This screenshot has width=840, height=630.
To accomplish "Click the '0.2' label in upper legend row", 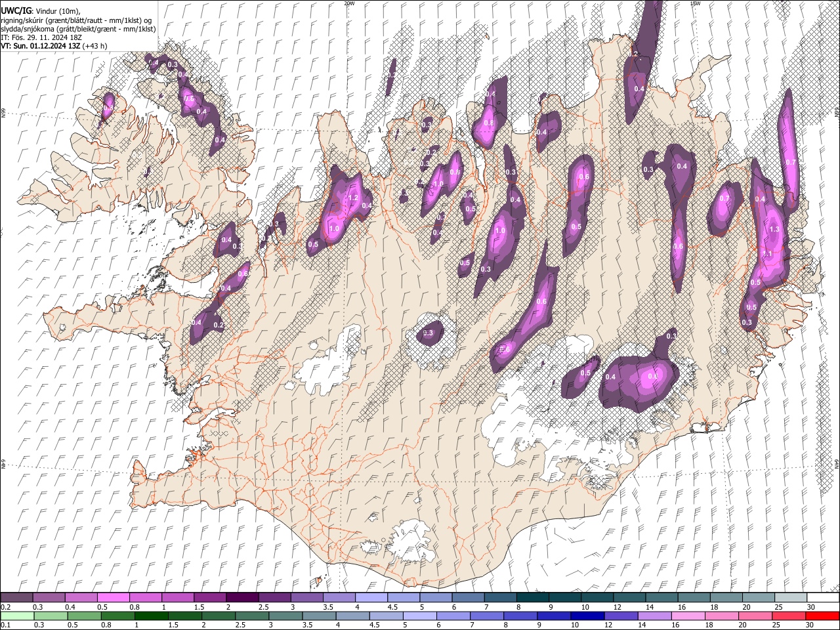I will pos(5,607).
